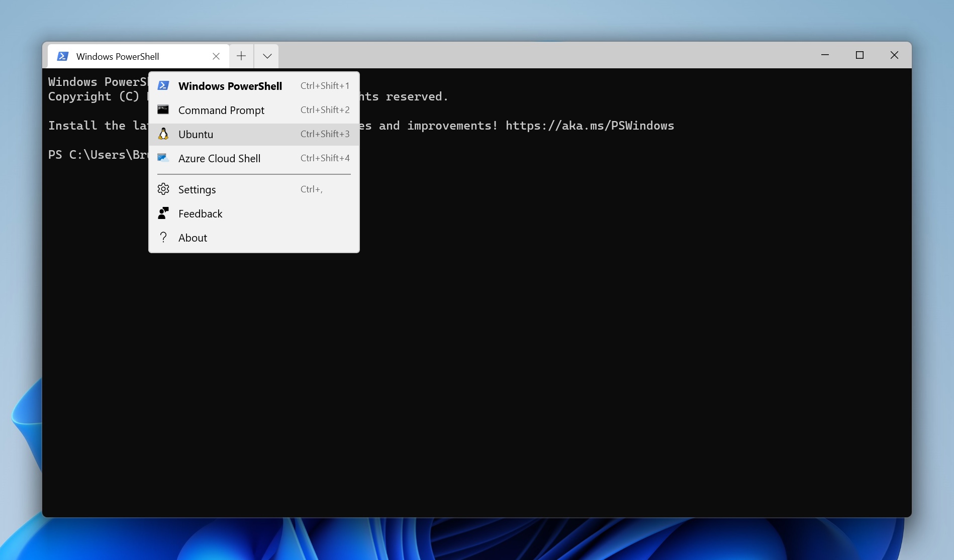The width and height of the screenshot is (954, 560).
Task: Close the Windows PowerShell tab
Action: click(x=216, y=56)
